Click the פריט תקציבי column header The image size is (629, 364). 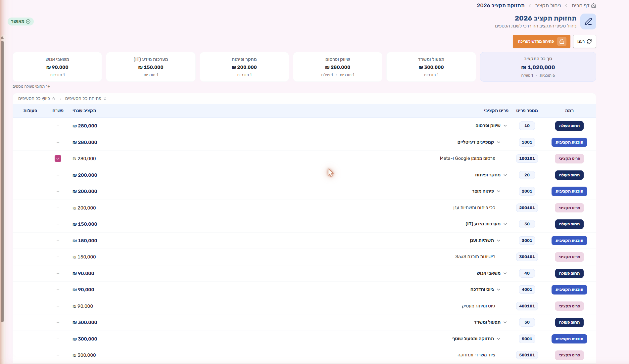tap(496, 111)
